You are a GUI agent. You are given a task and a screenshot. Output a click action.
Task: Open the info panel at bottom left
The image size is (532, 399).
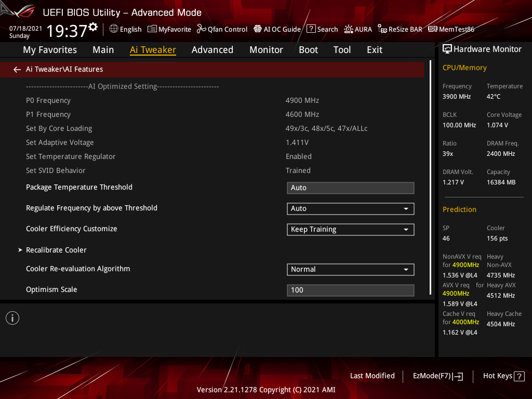point(12,317)
